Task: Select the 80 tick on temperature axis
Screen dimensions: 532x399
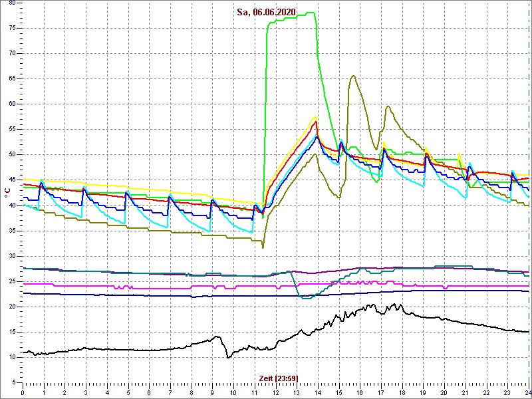Action: [x=12, y=3]
